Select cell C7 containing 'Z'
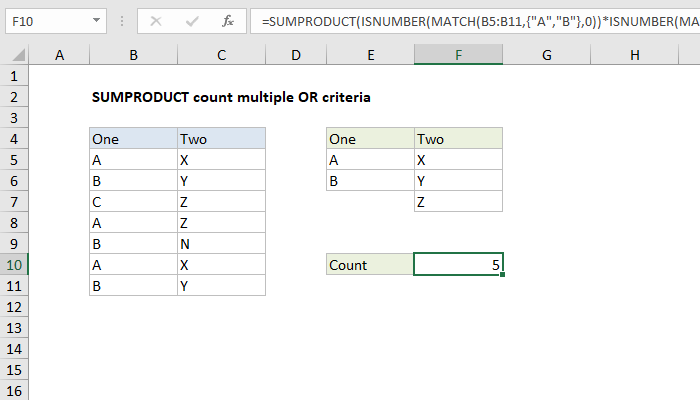 click(221, 202)
